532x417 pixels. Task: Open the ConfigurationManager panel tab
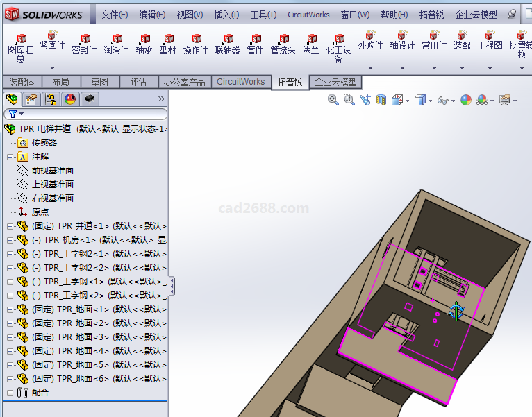(51, 99)
